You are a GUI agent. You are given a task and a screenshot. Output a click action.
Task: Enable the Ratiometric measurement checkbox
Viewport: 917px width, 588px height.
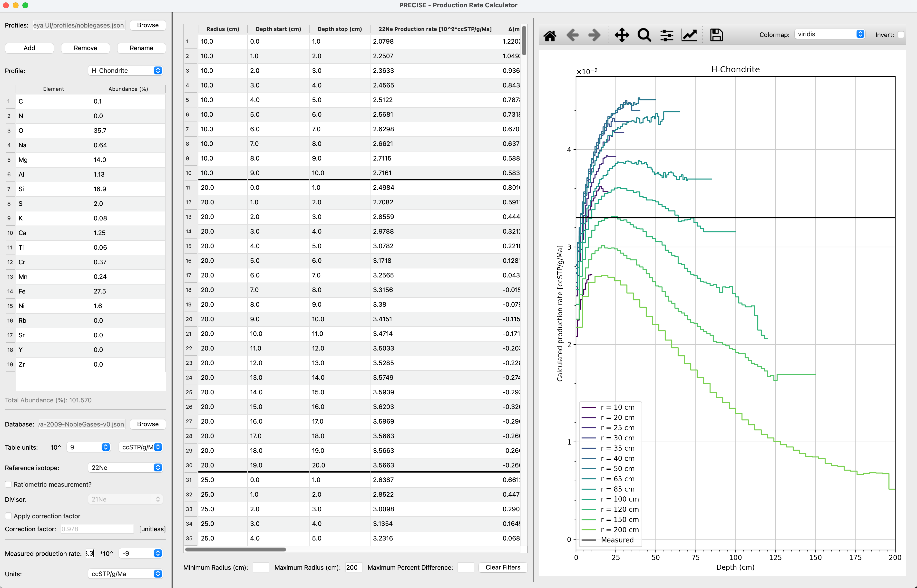click(x=8, y=484)
